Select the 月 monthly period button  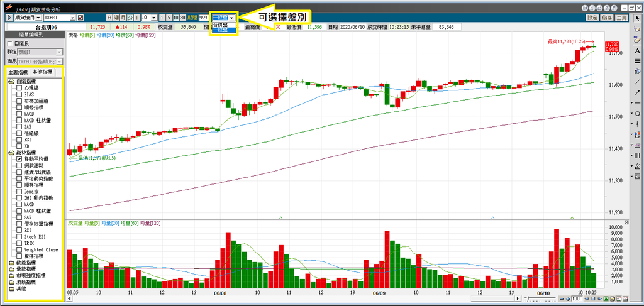click(123, 18)
